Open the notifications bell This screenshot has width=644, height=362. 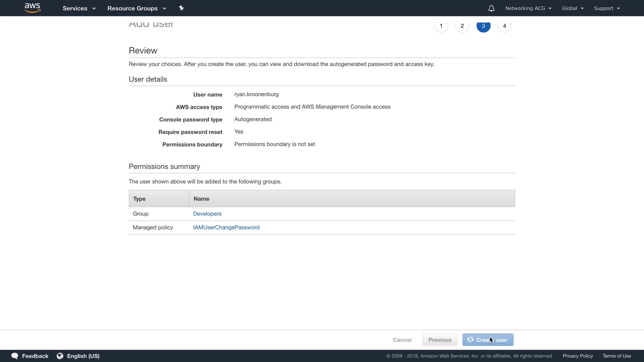491,8
